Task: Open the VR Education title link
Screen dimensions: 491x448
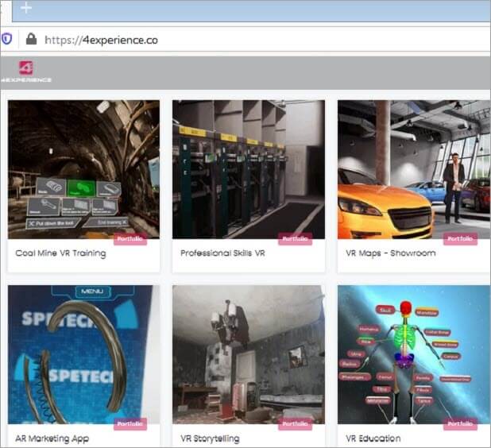Action: 373,438
